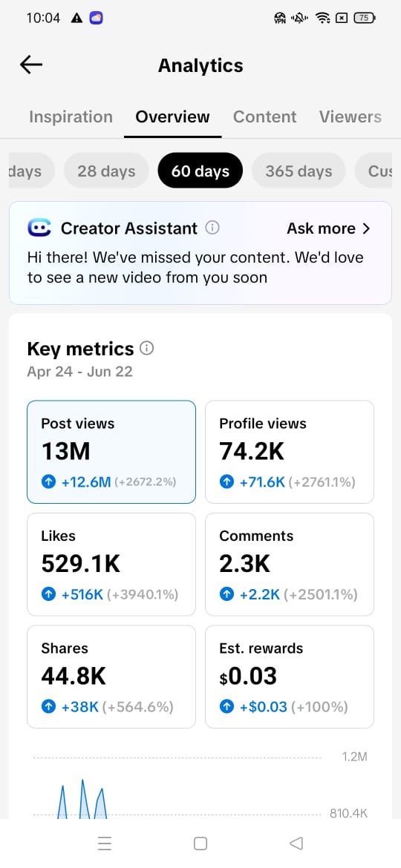Select the Likes metric card
The image size is (401, 868).
pyautogui.click(x=111, y=564)
